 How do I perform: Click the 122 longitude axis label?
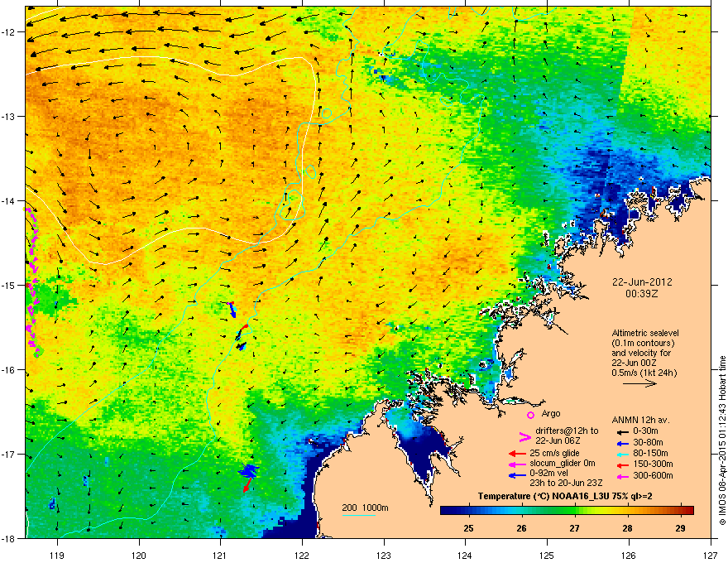pyautogui.click(x=302, y=555)
